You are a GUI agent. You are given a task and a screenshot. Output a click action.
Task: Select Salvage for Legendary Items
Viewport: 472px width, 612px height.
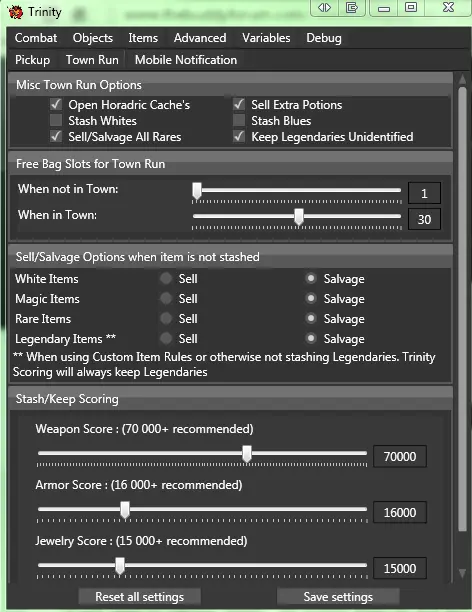311,338
